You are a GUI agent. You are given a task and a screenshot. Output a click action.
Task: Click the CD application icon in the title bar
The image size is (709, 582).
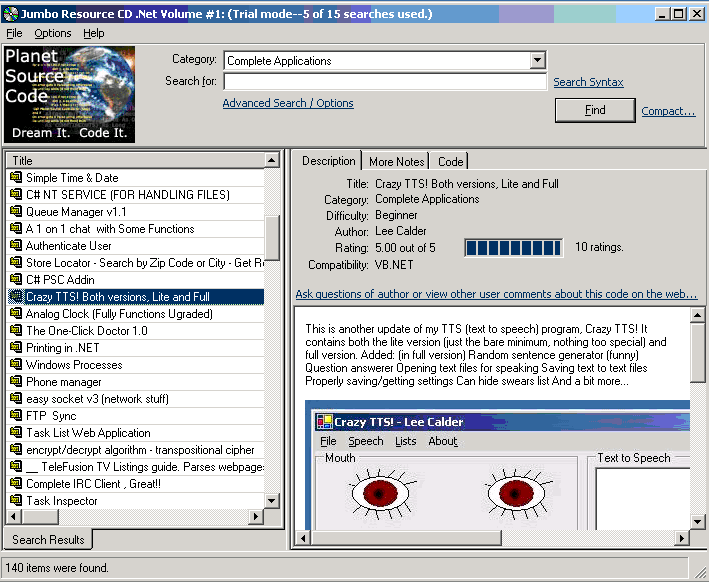click(x=11, y=14)
